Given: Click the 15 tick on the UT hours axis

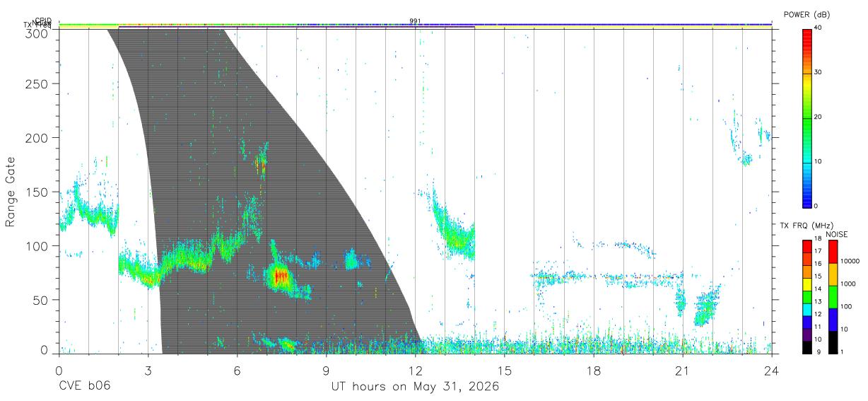Looking at the screenshot, I should click(x=504, y=370).
